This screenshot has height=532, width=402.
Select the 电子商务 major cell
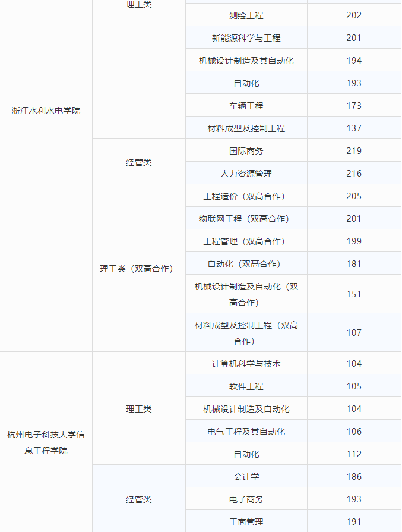pos(246,499)
